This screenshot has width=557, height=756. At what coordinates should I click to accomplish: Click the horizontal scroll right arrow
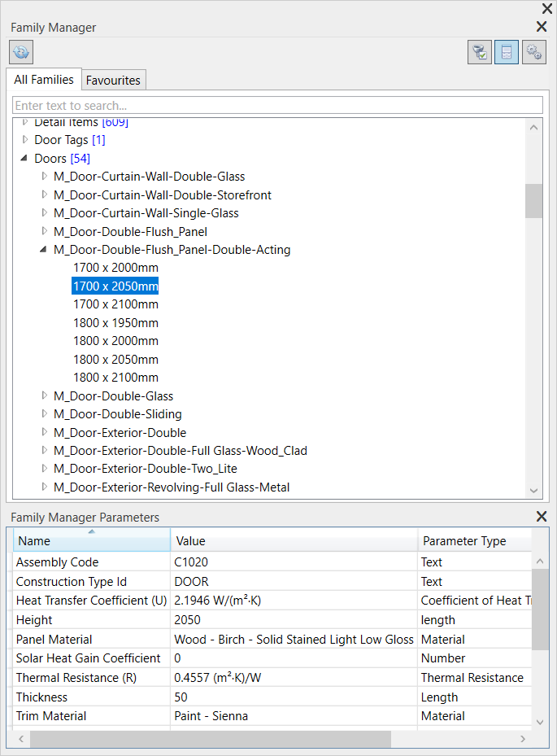click(x=523, y=738)
